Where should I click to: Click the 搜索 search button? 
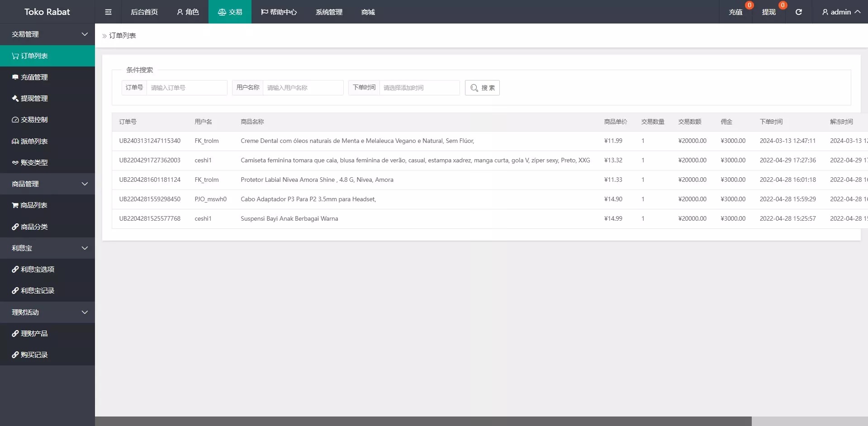point(482,88)
